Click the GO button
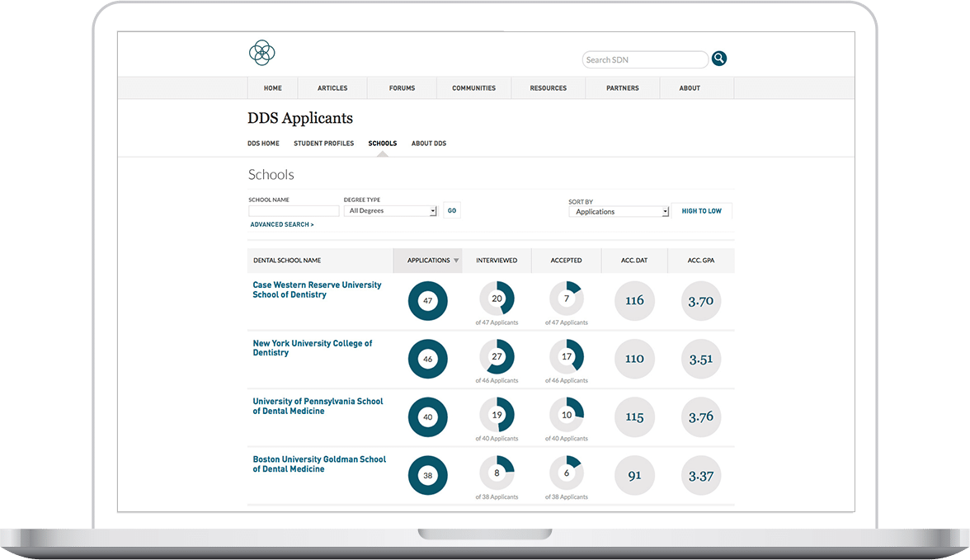 tap(451, 210)
